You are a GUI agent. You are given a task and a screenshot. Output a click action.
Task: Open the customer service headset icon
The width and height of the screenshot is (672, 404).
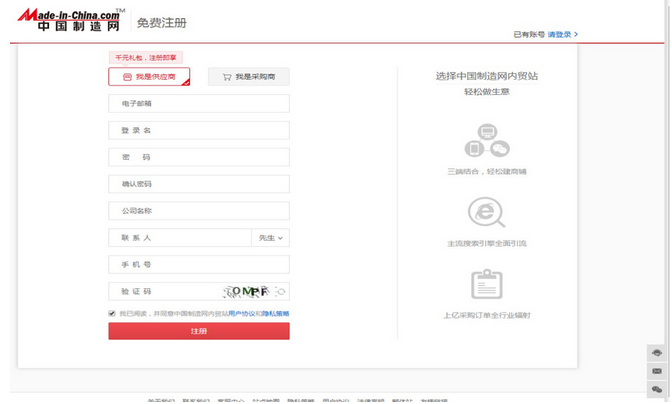pyautogui.click(x=657, y=353)
